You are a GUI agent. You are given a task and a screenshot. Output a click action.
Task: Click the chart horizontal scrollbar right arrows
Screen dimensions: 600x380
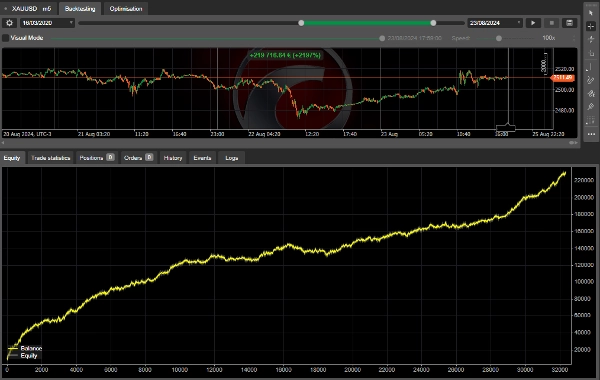pos(573,142)
